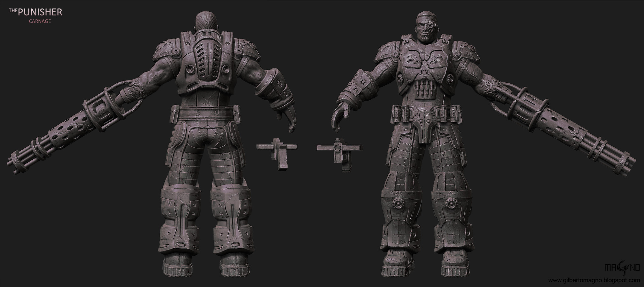Click the 'CARNAGE' subtitle text
644x287 pixels.
[40, 21]
